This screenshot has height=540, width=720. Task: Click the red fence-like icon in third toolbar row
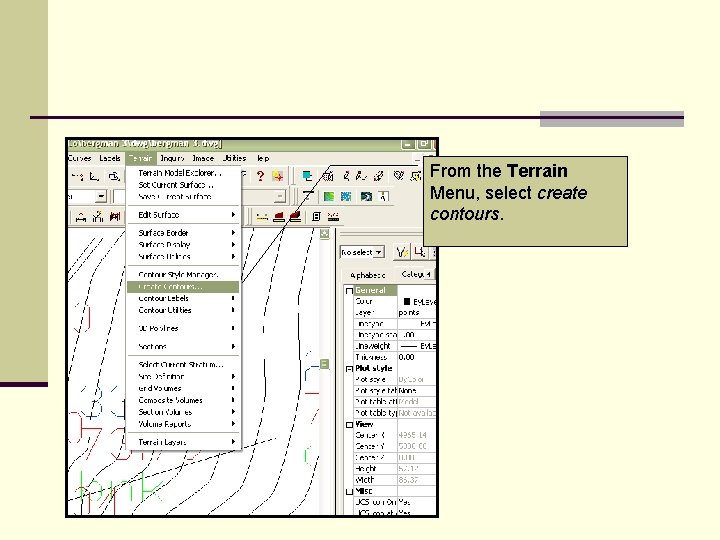(x=115, y=217)
